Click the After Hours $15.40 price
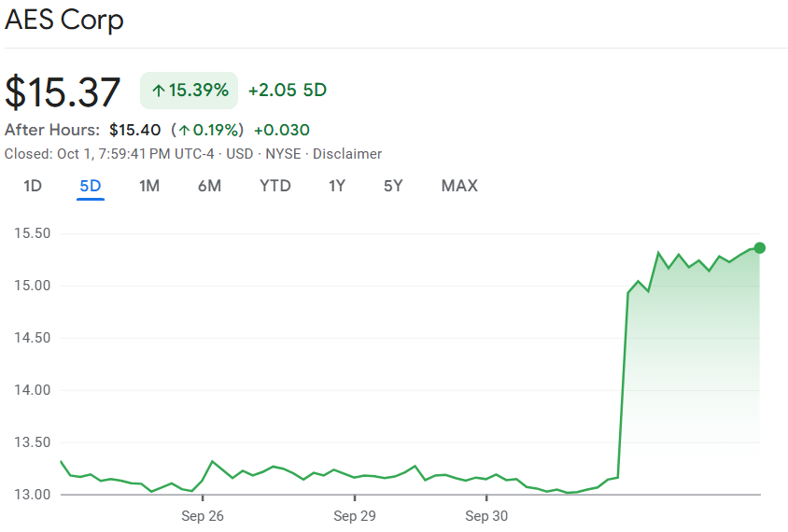The width and height of the screenshot is (788, 532). tap(135, 130)
